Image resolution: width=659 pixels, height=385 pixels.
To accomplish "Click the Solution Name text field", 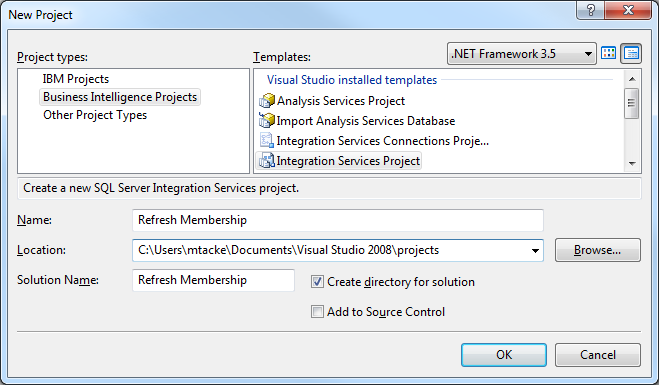I will 214,280.
